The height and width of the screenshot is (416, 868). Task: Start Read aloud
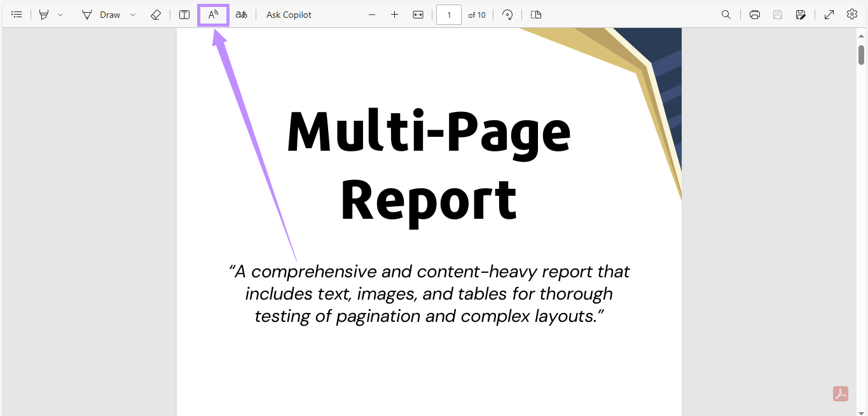pyautogui.click(x=213, y=15)
